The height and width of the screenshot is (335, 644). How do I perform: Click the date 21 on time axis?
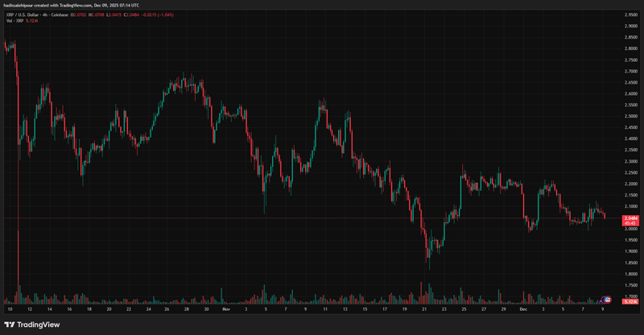point(425,308)
